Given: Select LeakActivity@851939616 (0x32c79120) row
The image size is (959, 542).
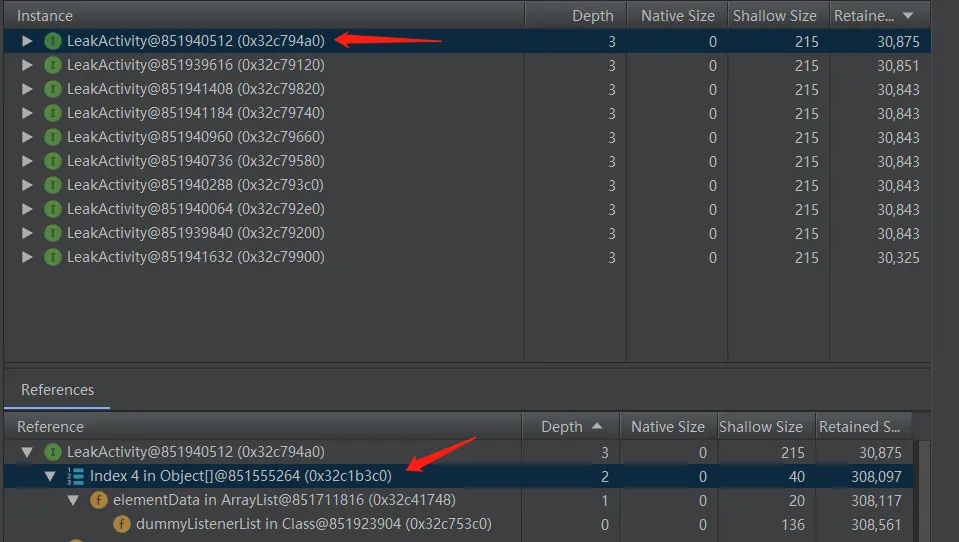Looking at the screenshot, I should pos(467,65).
